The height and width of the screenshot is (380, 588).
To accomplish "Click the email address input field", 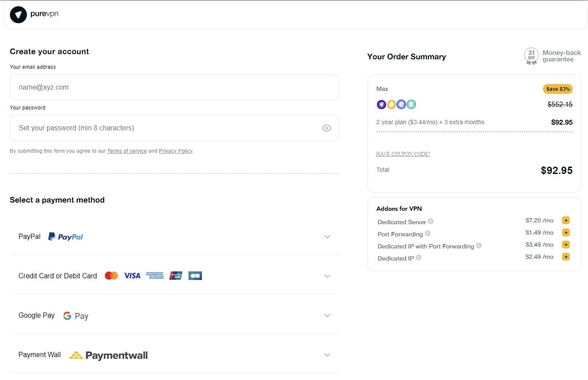I will coord(174,87).
